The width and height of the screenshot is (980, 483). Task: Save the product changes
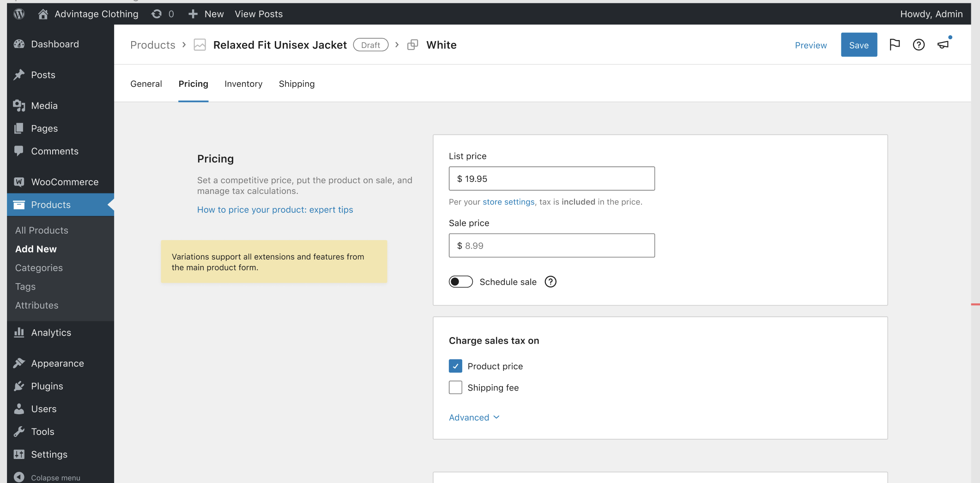(x=859, y=44)
